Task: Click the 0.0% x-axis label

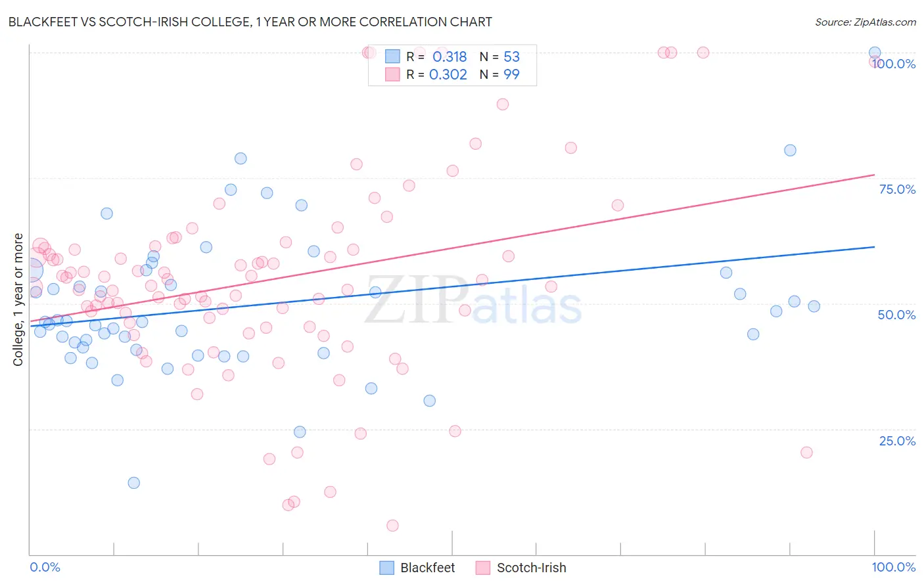Action: point(45,567)
